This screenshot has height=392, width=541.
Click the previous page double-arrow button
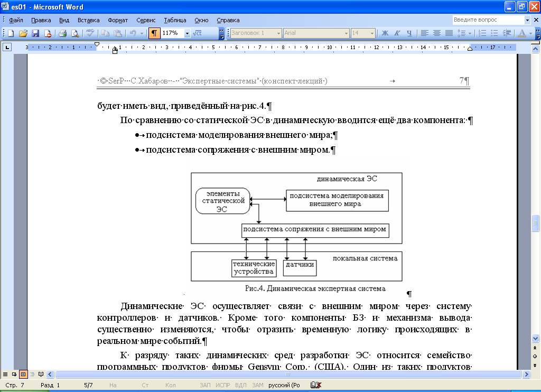535,348
